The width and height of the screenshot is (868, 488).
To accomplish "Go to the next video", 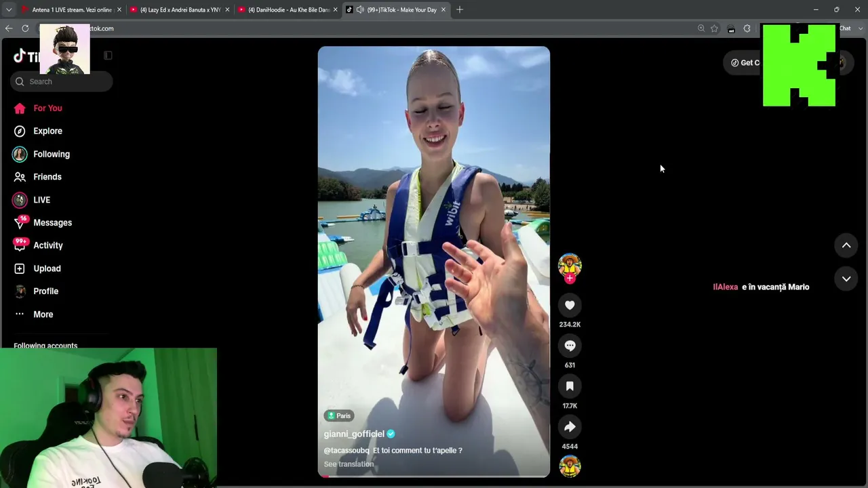I will click(846, 279).
